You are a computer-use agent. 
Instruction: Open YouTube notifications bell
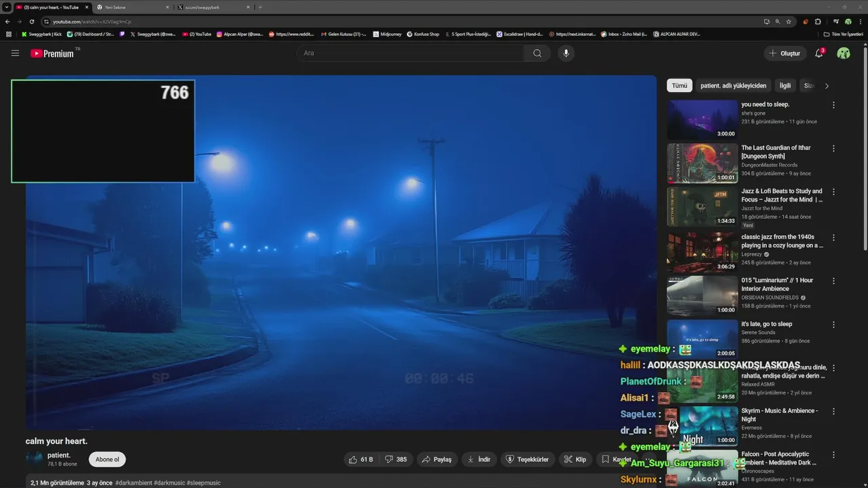[819, 53]
